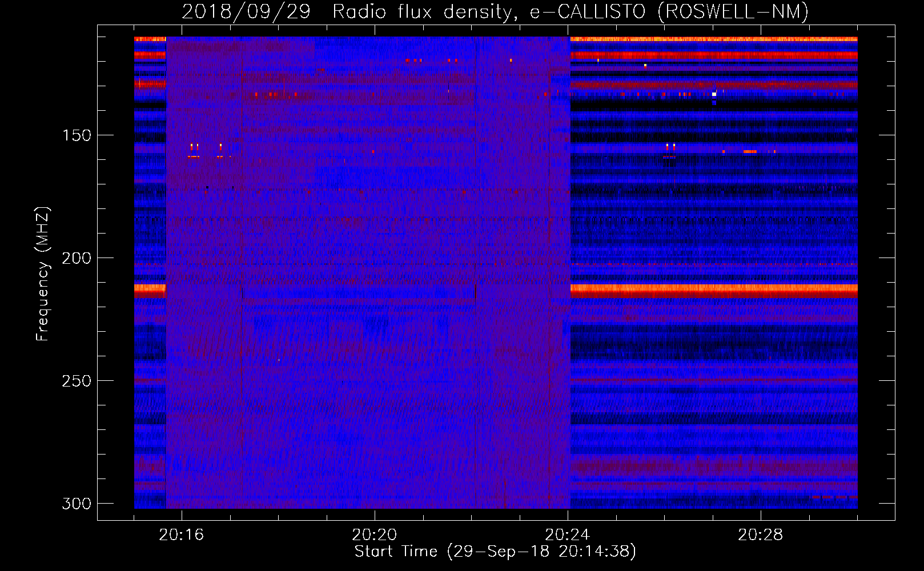
Task: Click the 300 frequency tick label
Action: 77,504
